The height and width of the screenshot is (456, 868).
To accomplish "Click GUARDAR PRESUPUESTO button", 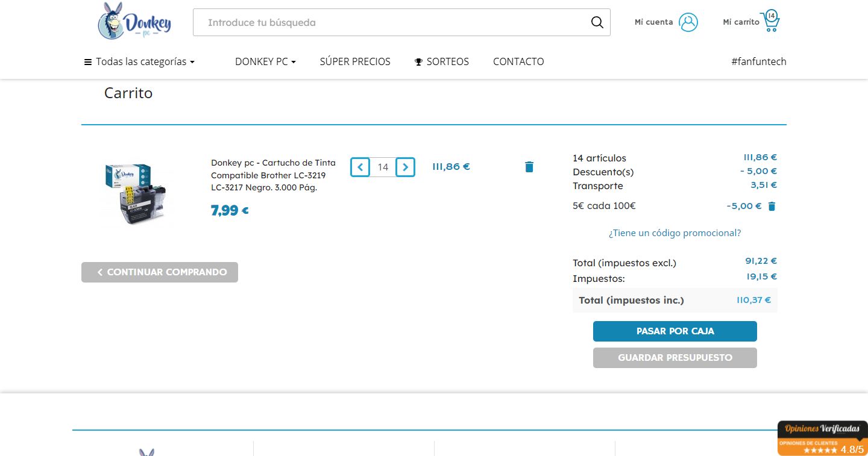I will click(x=675, y=357).
